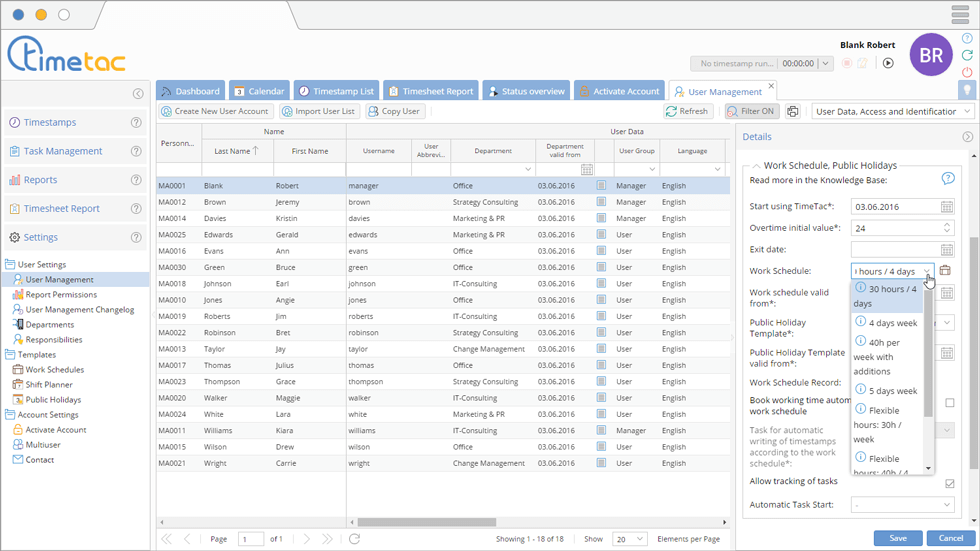980x551 pixels.
Task: Open the calendar picker for Start using TimeTac
Action: 946,207
